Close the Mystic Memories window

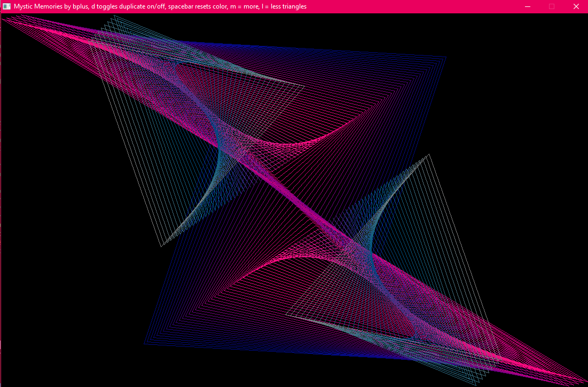coord(576,6)
